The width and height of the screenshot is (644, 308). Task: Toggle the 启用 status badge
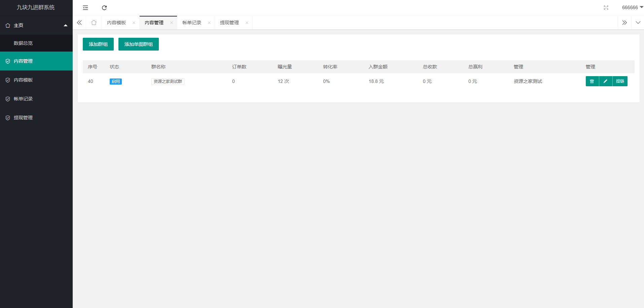115,81
